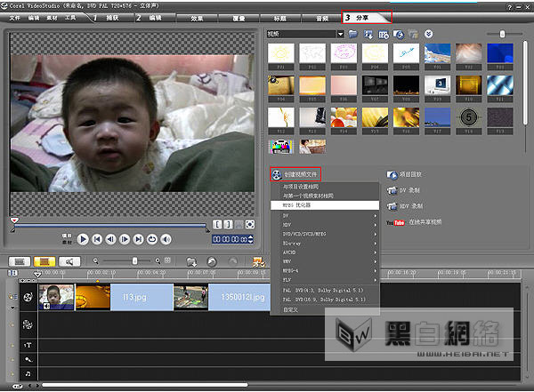The height and width of the screenshot is (392, 534).
Task: Open the preview volume control
Action: tap(166, 239)
